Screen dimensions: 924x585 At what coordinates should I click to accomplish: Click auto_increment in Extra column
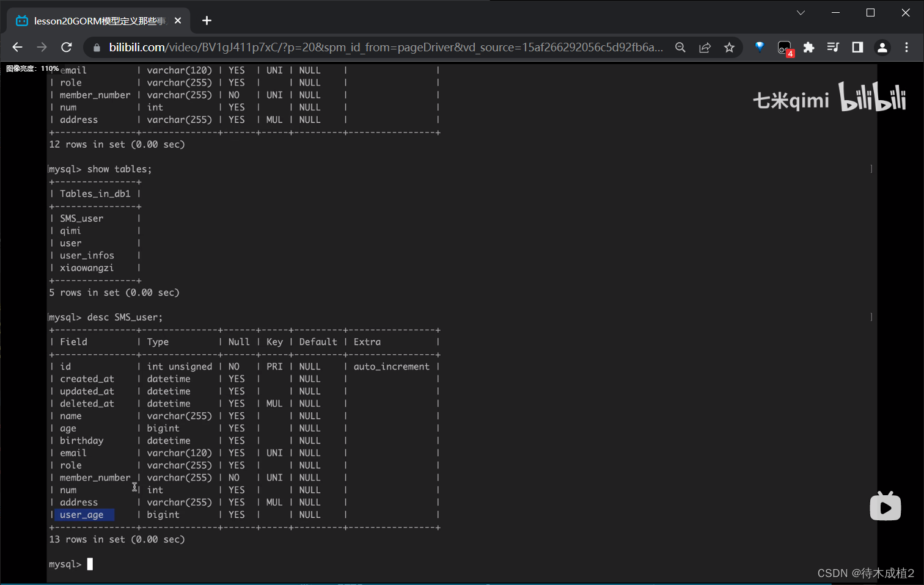pyautogui.click(x=391, y=366)
